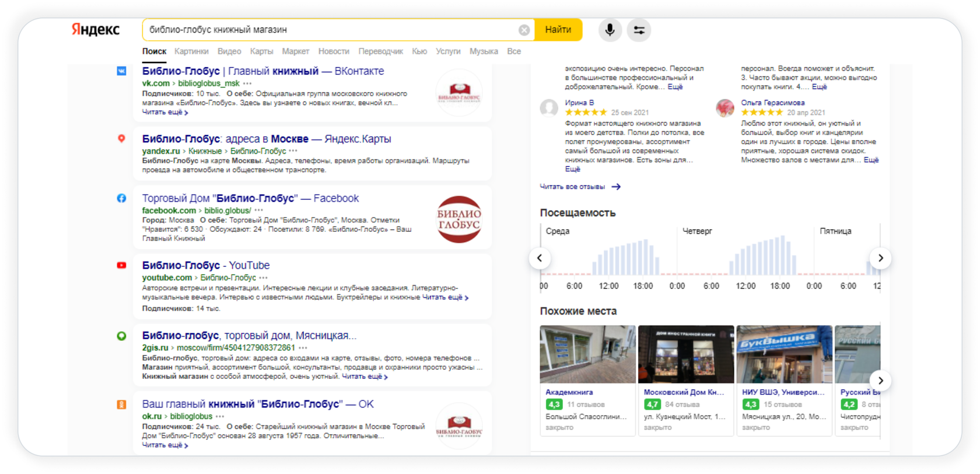Switch to the Картинки tab
The height and width of the screenshot is (474, 980).
coord(191,51)
